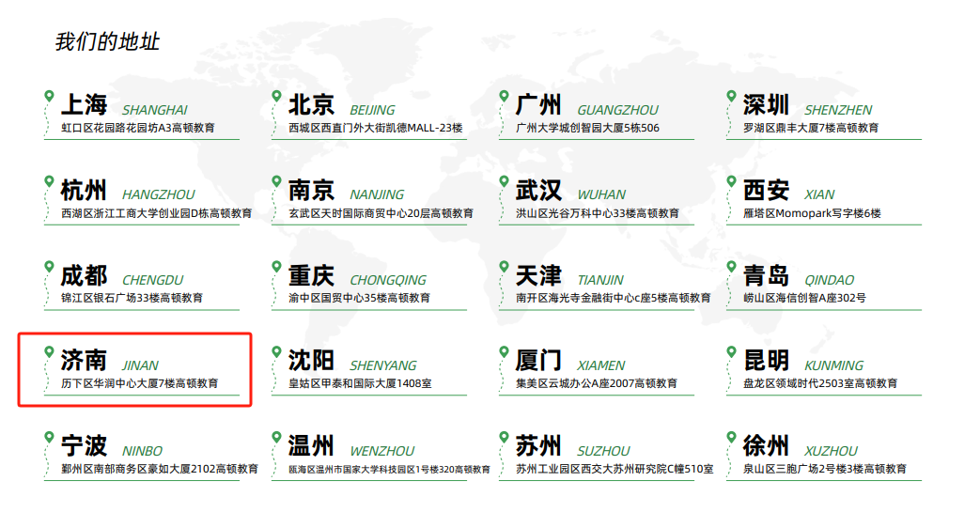Screen dimensions: 980x512
Task: Click the map pin beside 青岛
Action: 731,266
